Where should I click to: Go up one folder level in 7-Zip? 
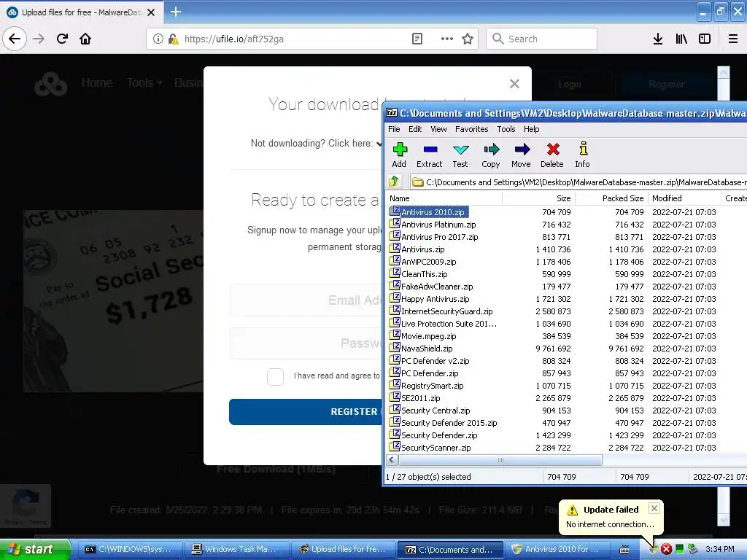pos(394,182)
